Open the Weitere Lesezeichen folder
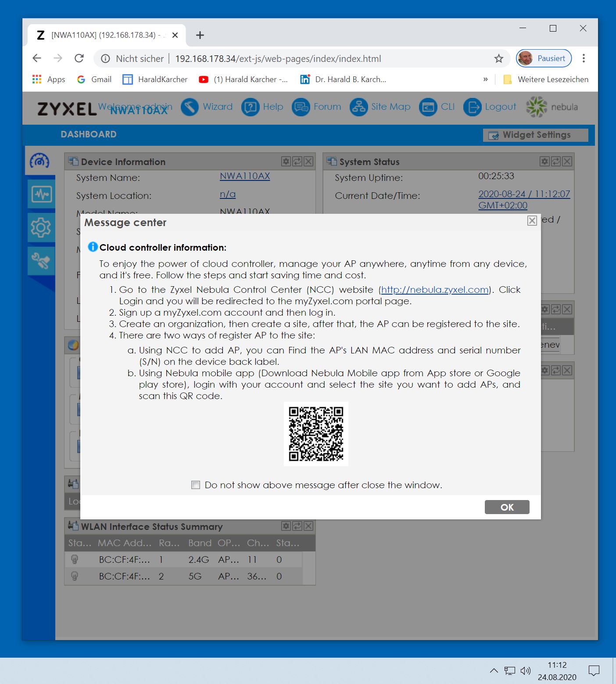 pos(546,79)
